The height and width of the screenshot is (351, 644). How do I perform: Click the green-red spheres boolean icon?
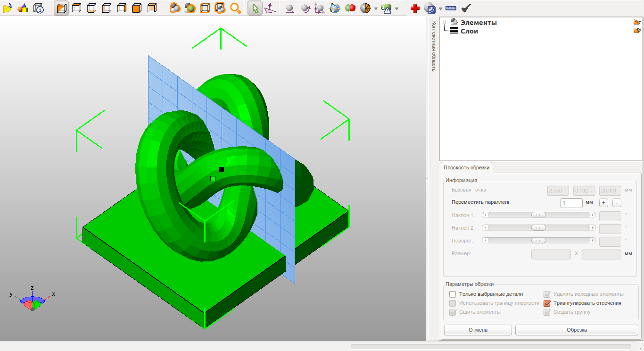pyautogui.click(x=350, y=8)
